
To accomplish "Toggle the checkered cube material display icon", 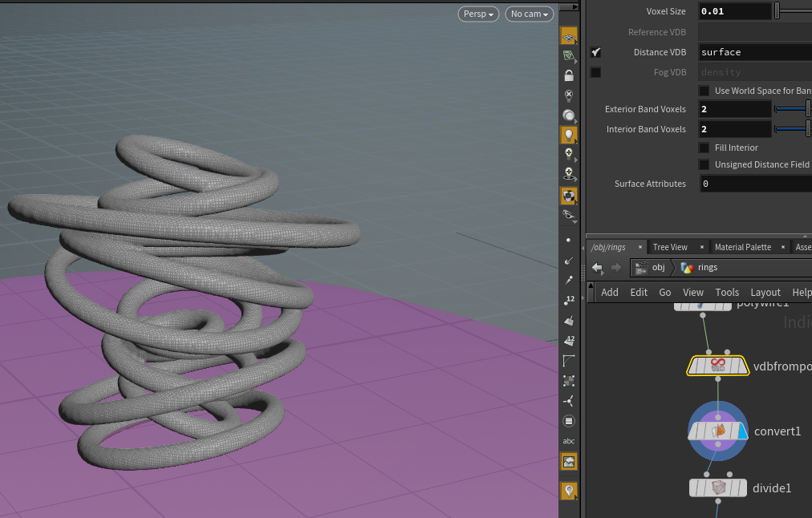I will click(x=569, y=196).
